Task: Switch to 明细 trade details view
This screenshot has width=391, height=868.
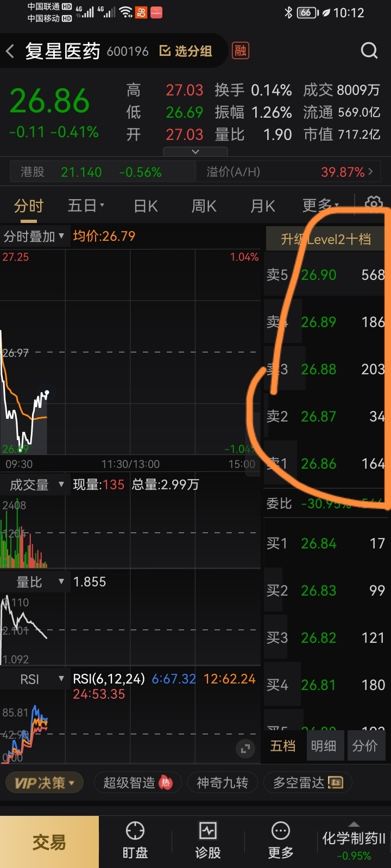Action: [324, 746]
